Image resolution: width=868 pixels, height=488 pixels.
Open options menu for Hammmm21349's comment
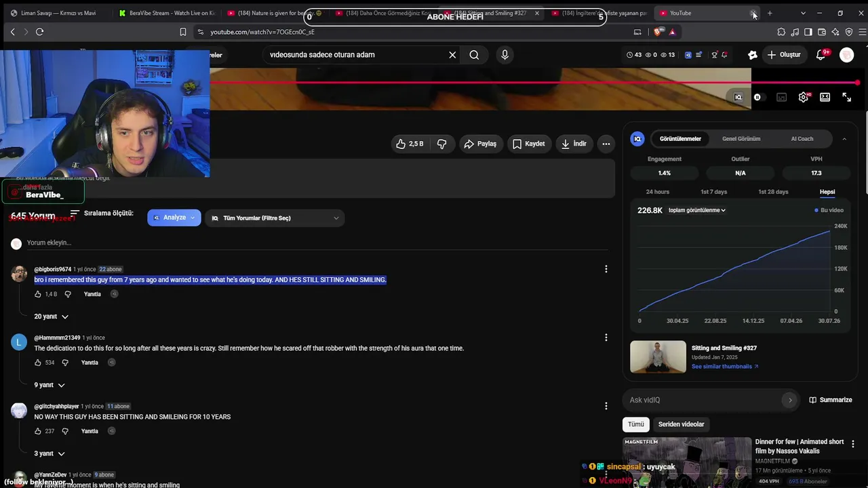(606, 338)
